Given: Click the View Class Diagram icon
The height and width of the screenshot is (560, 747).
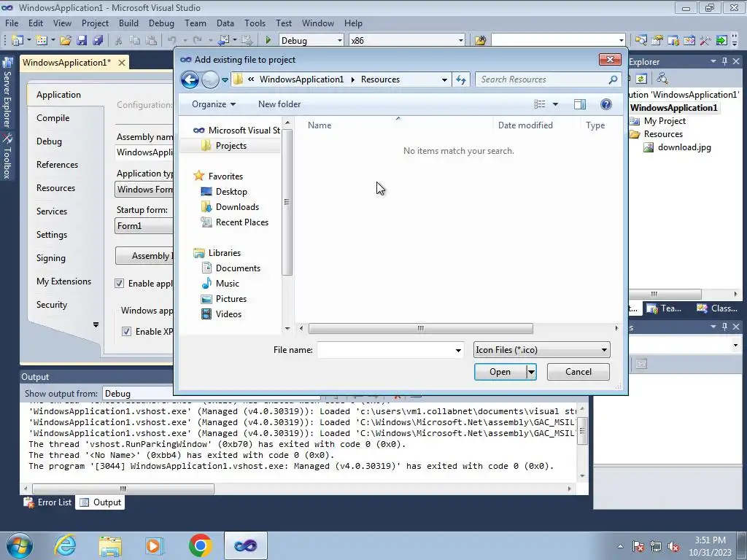Looking at the screenshot, I should (x=662, y=79).
